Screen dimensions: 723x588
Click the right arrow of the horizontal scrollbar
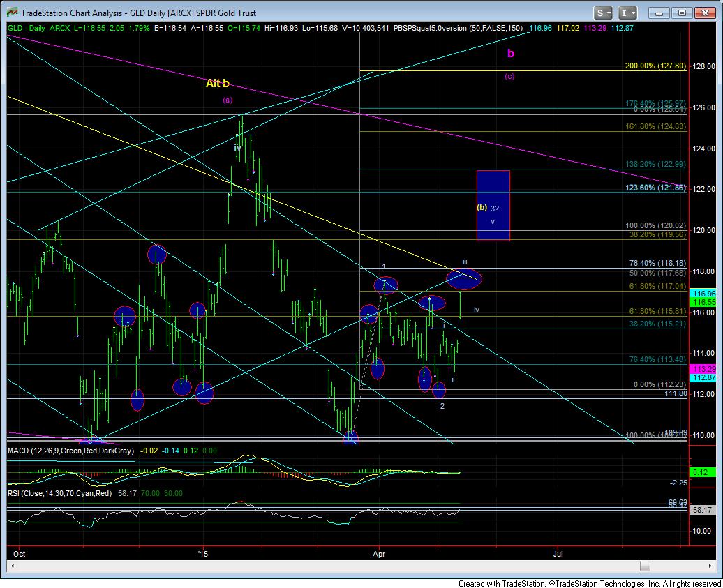point(710,566)
